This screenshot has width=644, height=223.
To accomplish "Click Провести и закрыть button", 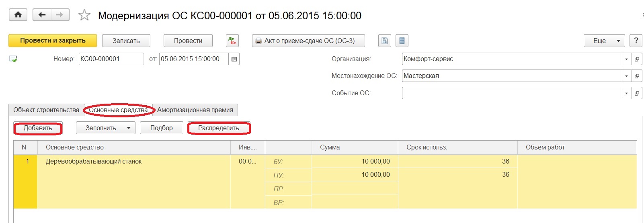I will [53, 41].
